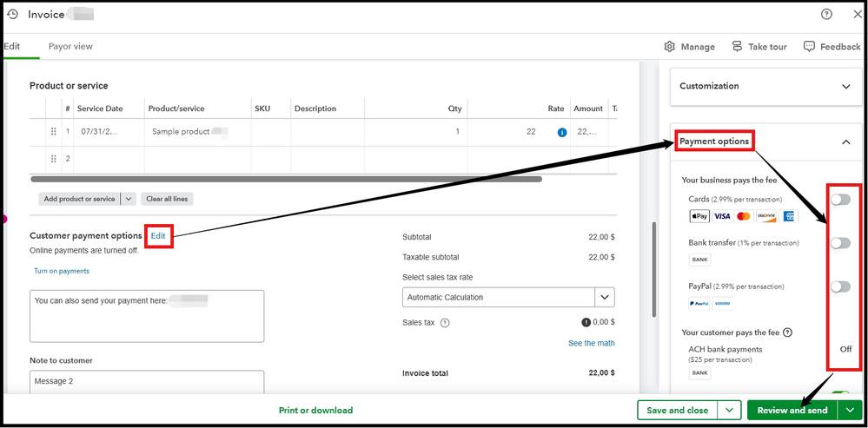
Task: Enable the Cards payment toggle
Action: (840, 200)
